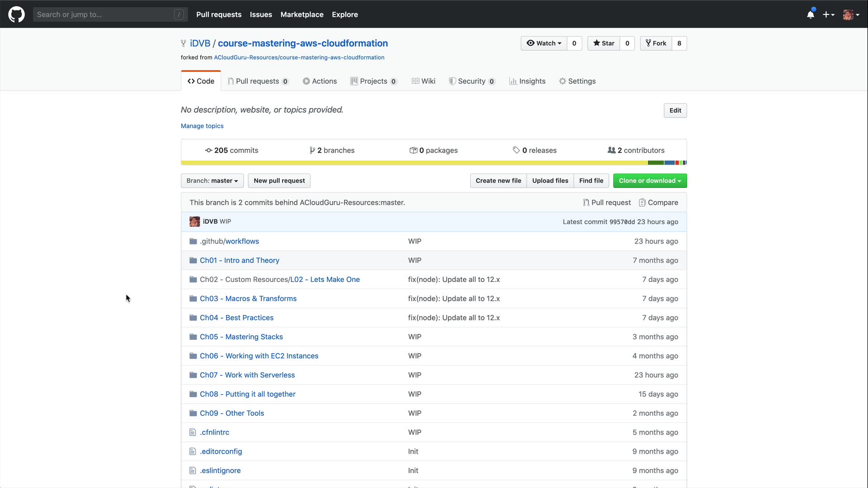Expand the plus create-new menu
The image size is (868, 488).
[828, 14]
